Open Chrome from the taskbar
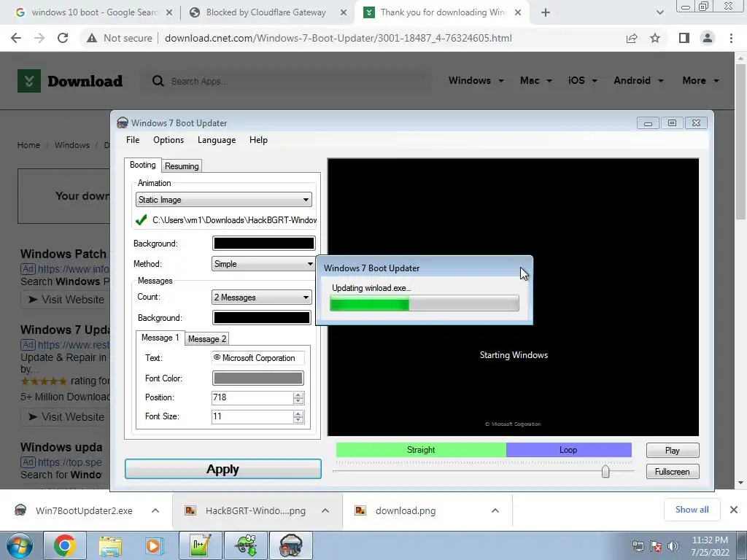Image resolution: width=747 pixels, height=560 pixels. [x=64, y=545]
